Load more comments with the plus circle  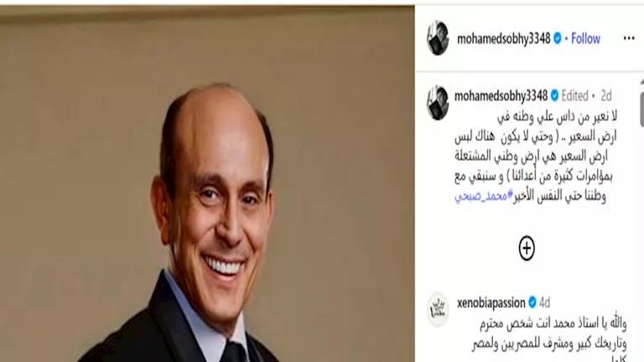coord(527,248)
